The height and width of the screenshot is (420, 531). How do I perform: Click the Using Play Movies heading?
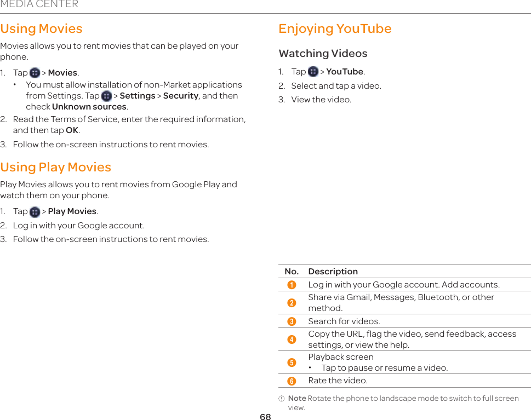coord(55,167)
